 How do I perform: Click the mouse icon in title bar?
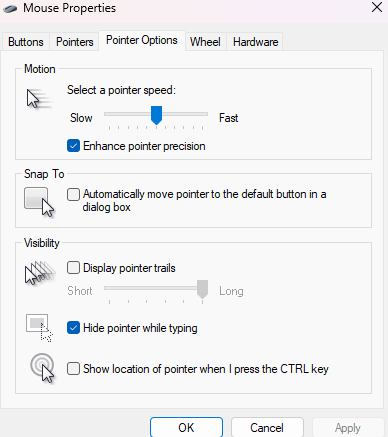point(10,8)
